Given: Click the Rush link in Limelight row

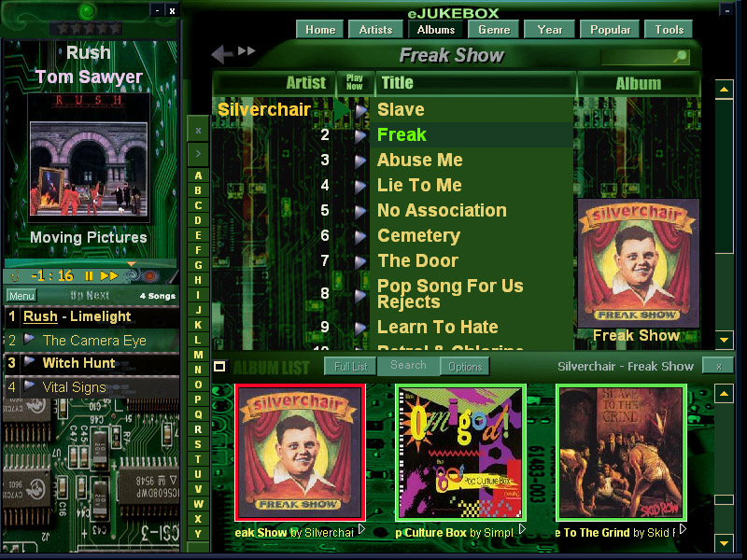Looking at the screenshot, I should pos(40,316).
